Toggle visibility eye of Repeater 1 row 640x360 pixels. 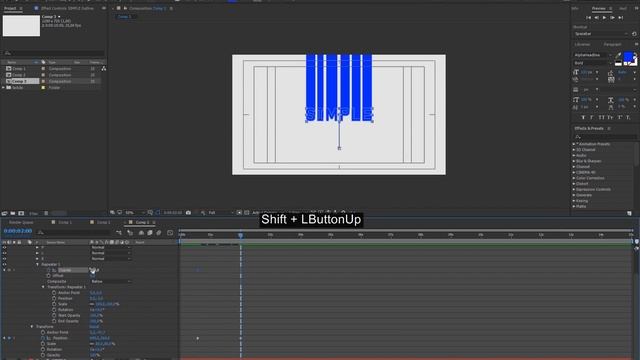point(4,264)
